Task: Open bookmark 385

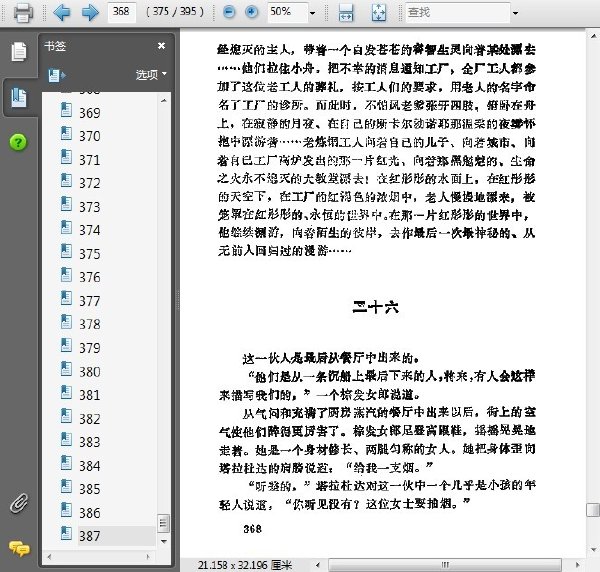Action: 90,489
